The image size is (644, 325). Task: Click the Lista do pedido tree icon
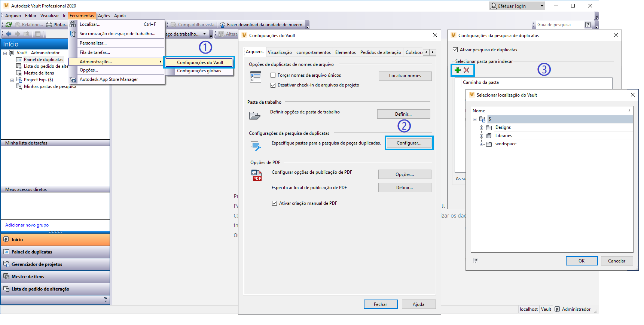coord(19,66)
